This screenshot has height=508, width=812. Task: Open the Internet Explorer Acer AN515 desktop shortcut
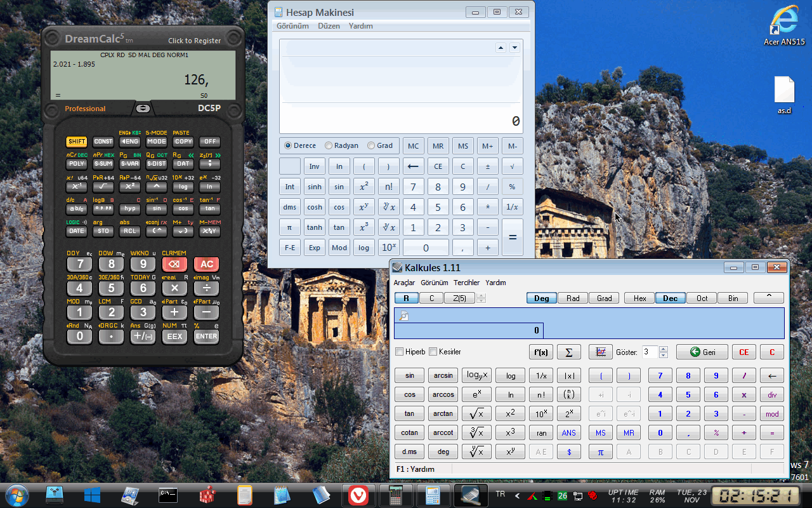pyautogui.click(x=784, y=26)
